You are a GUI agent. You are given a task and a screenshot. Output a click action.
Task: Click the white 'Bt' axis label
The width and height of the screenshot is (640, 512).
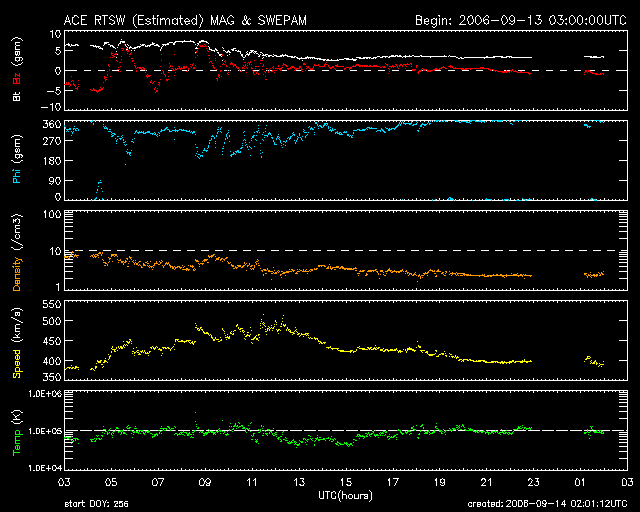pyautogui.click(x=17, y=96)
